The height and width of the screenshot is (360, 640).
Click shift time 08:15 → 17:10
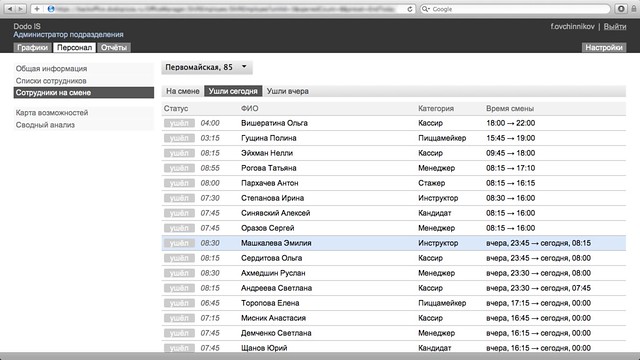[x=510, y=168]
